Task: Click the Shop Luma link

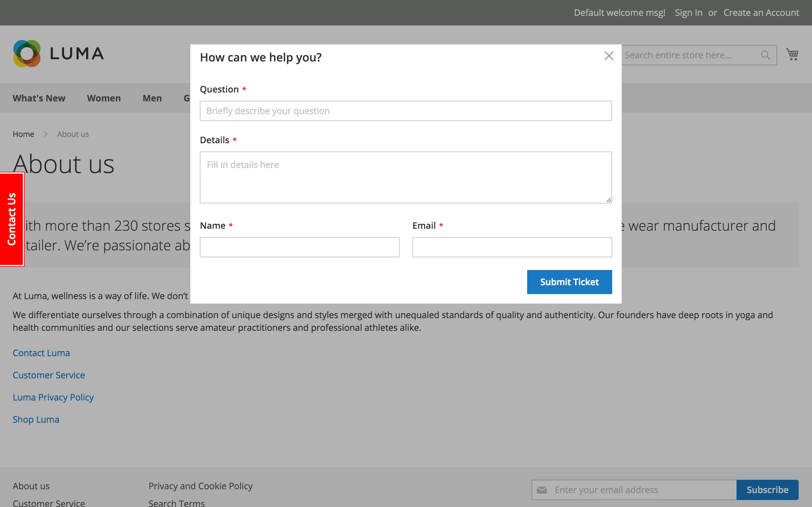Action: click(x=36, y=419)
